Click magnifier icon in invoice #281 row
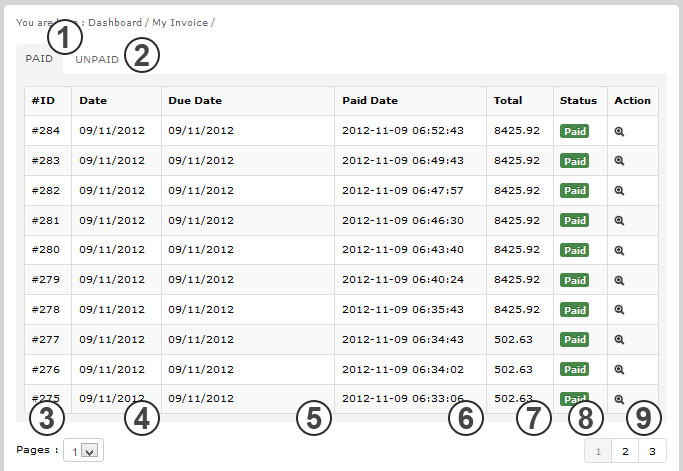Viewport: 683px width, 471px height. [619, 220]
